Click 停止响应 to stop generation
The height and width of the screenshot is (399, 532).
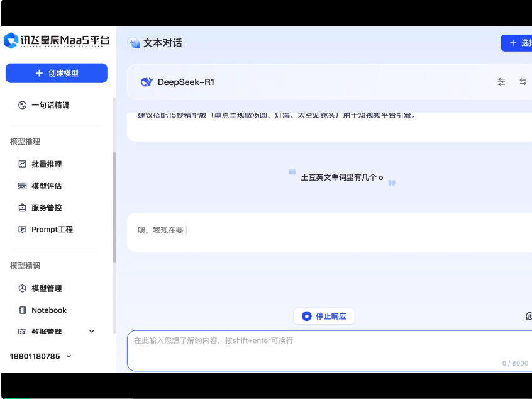[324, 316]
